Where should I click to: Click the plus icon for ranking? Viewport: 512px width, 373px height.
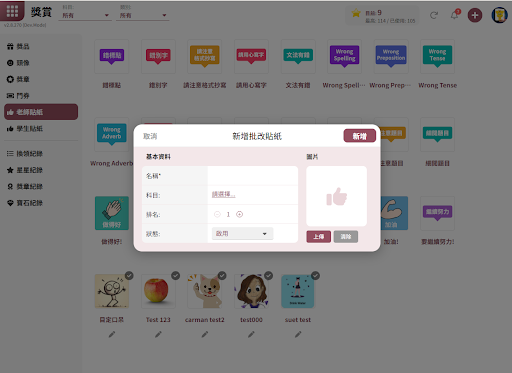point(239,214)
